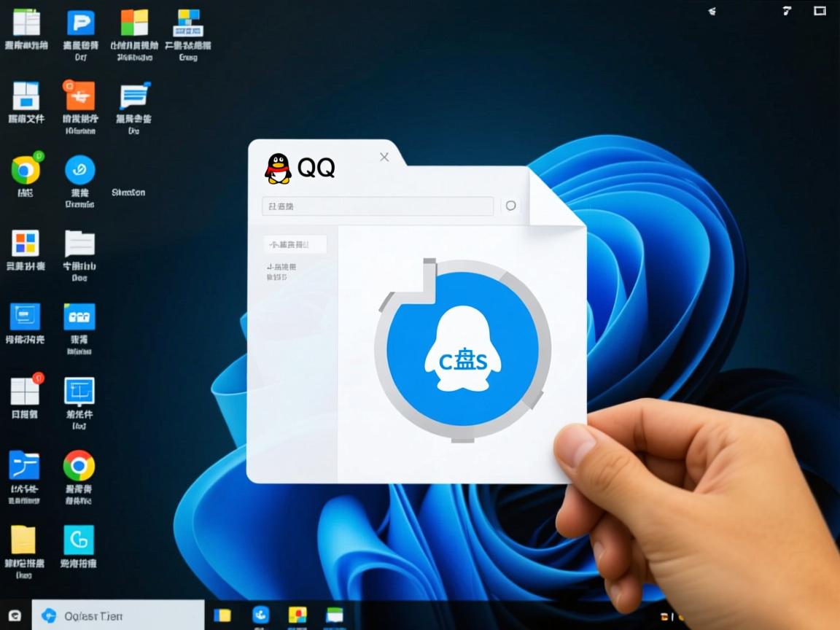Close the QQ window with the X button
This screenshot has height=630, width=840.
384,157
